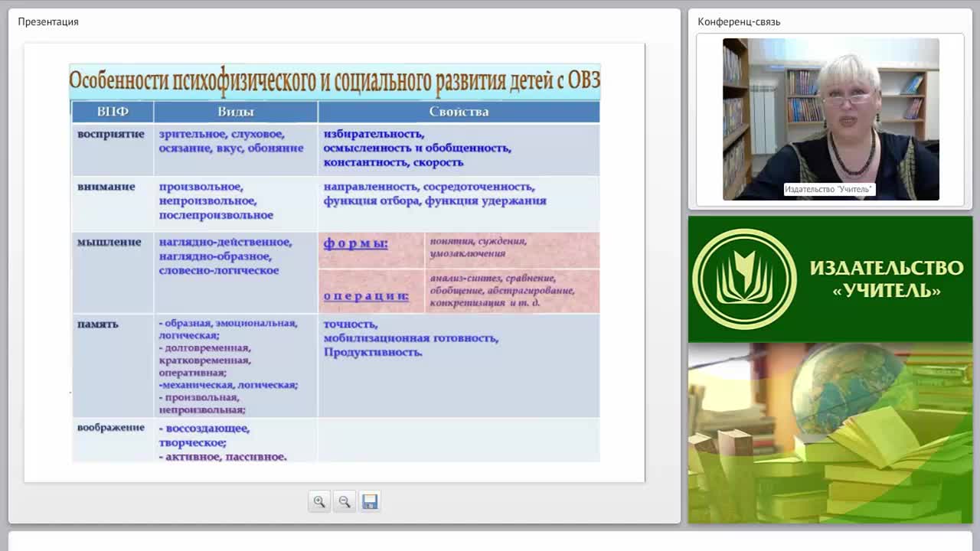Click the 'память' row label

pyautogui.click(x=98, y=324)
